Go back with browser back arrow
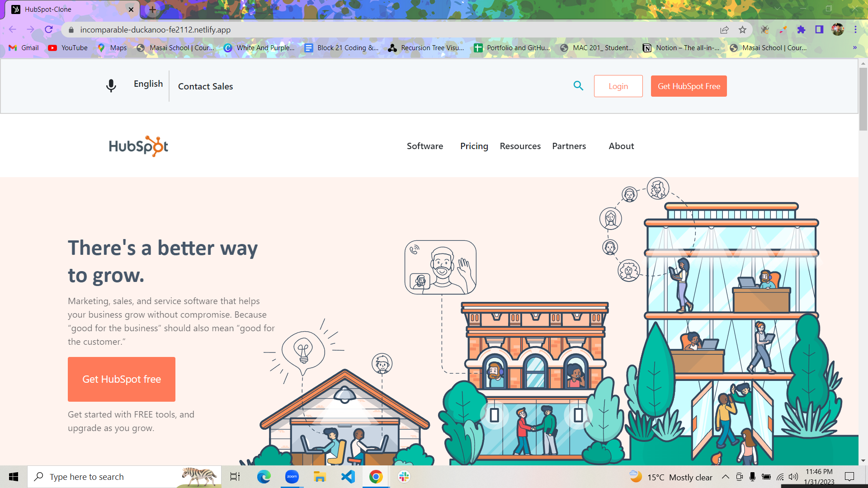The width and height of the screenshot is (868, 488). click(x=12, y=29)
